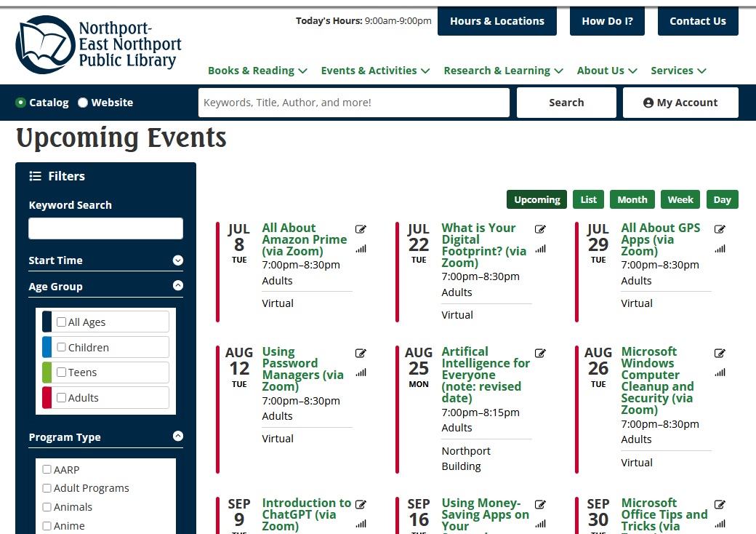The width and height of the screenshot is (756, 534).
Task: Click the signal bars icon for All About Amazon Prime
Action: pos(361,249)
